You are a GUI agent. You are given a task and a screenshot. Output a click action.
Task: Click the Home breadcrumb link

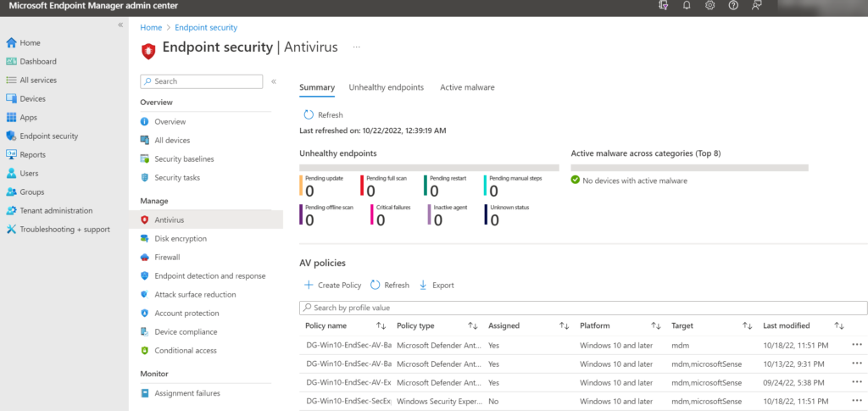151,27
